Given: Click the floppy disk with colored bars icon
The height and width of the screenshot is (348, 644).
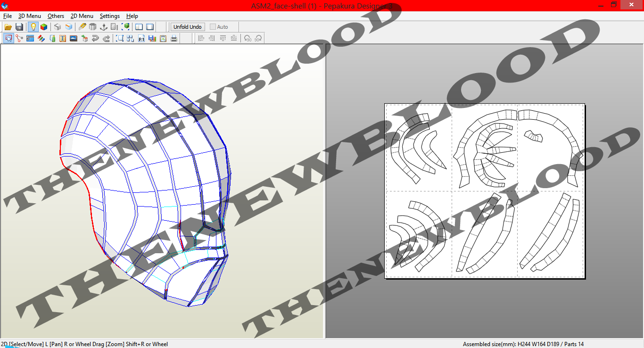Looking at the screenshot, I should click(152, 38).
